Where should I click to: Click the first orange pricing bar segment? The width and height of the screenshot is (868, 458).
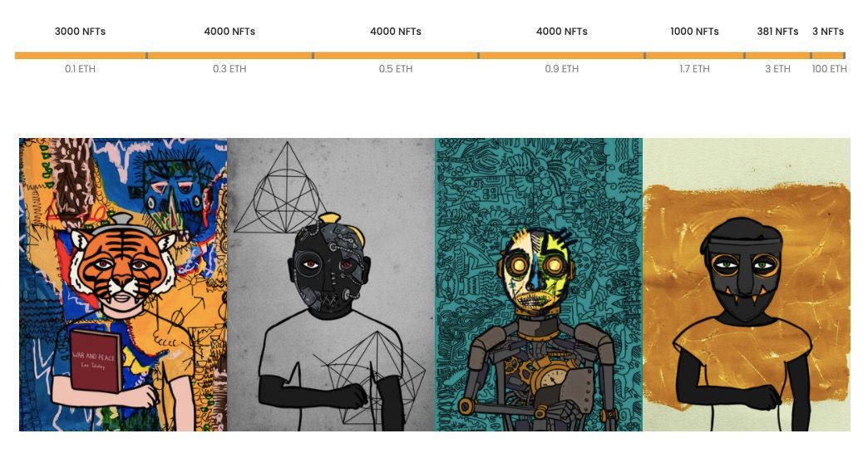81,56
